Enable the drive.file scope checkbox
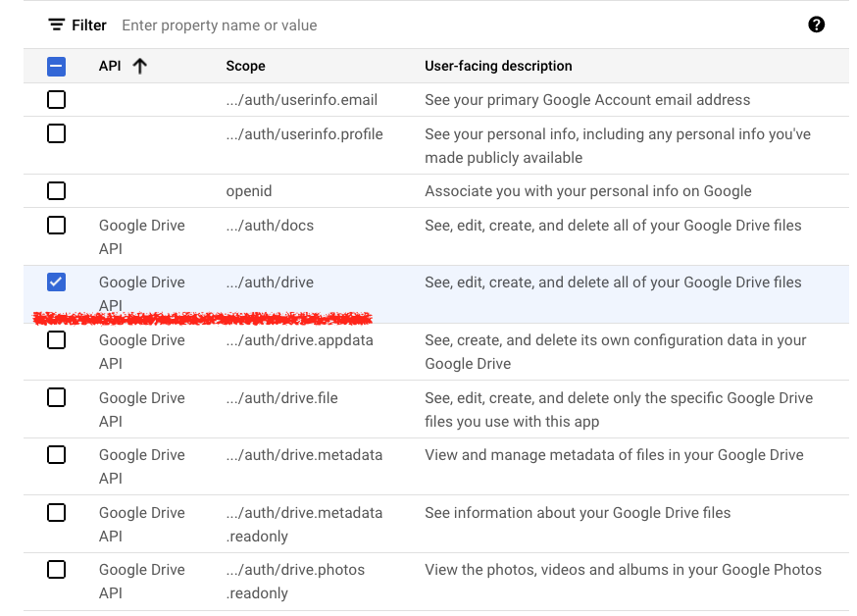This screenshot has width=857, height=616. pos(57,397)
